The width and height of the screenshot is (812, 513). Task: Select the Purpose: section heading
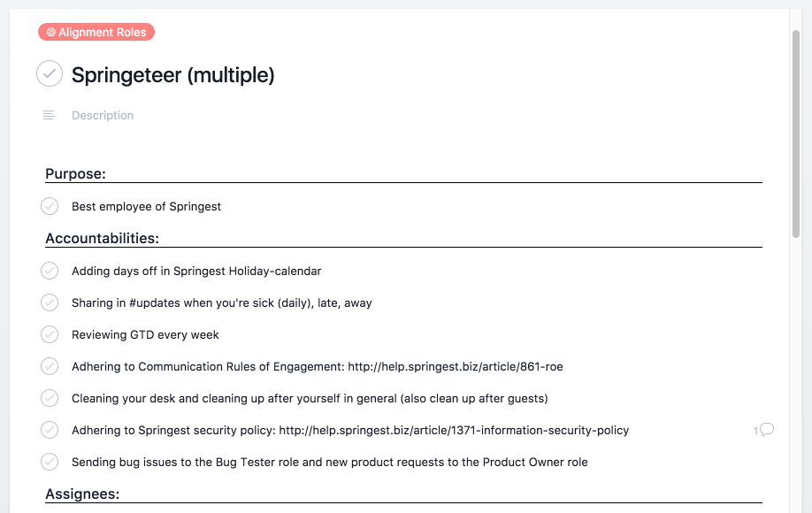pos(75,174)
